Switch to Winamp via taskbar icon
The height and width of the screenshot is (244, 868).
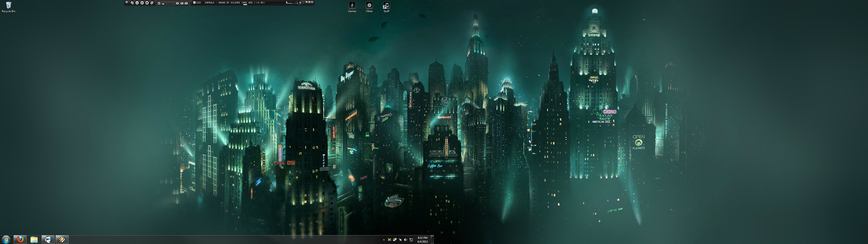[62, 239]
